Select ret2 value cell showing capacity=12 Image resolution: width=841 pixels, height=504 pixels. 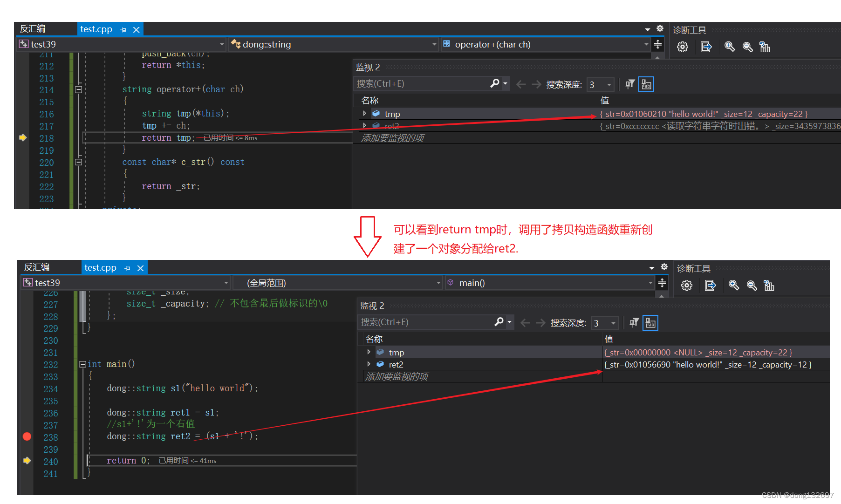716,365
